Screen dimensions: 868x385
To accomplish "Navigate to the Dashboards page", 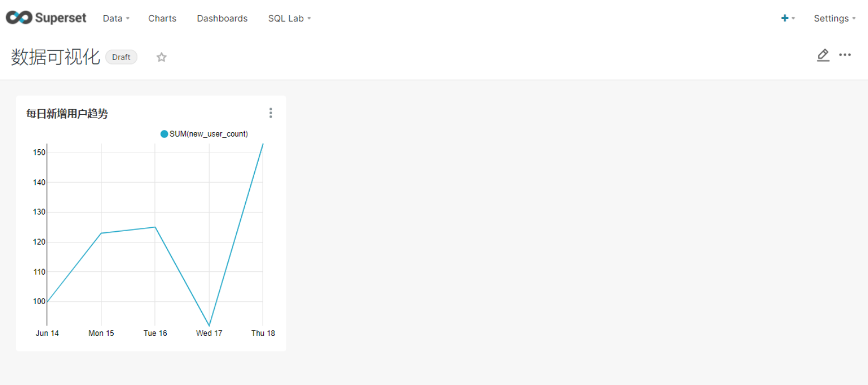I will pyautogui.click(x=222, y=18).
